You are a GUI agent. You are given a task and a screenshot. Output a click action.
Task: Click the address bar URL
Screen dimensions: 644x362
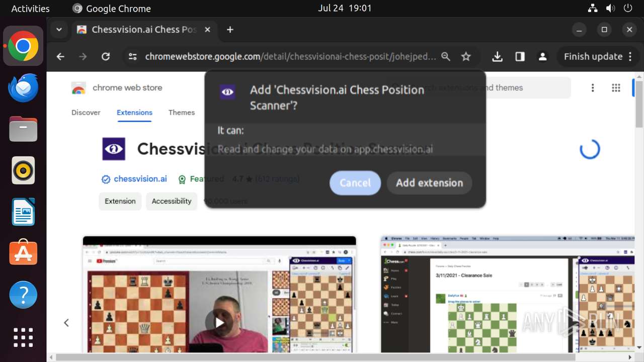click(x=290, y=57)
